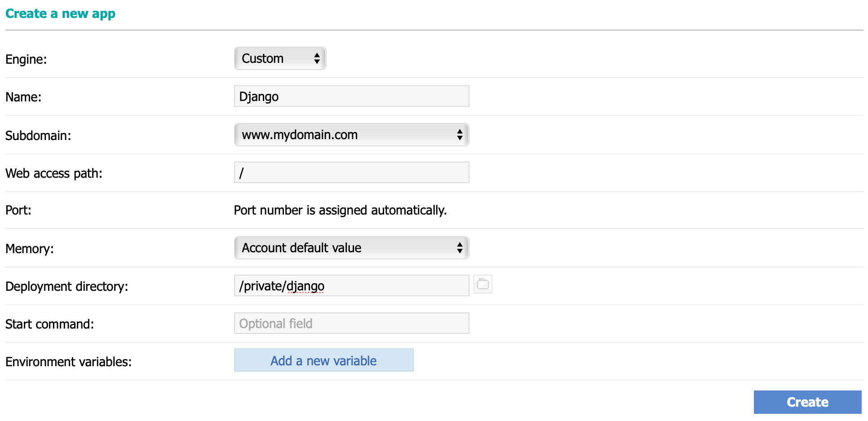Viewport: 868px width, 421px height.
Task: Click the Environment variables label
Action: pyautogui.click(x=69, y=362)
